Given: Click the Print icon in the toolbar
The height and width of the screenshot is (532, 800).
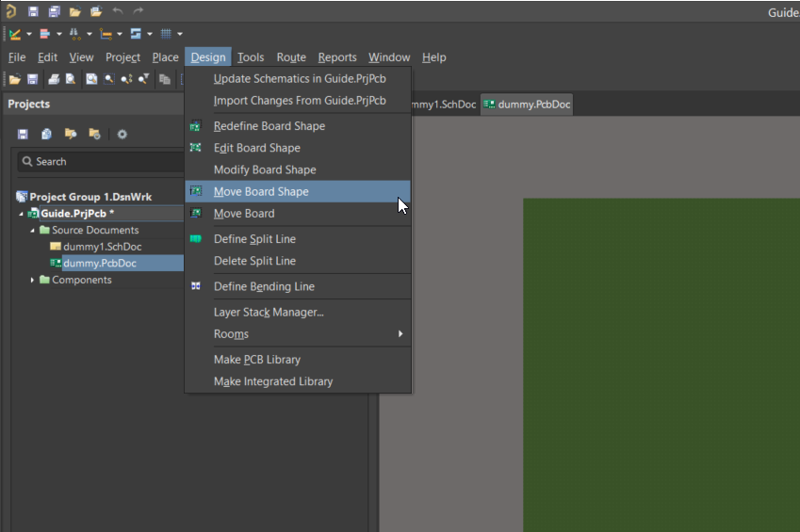Looking at the screenshot, I should (54, 80).
